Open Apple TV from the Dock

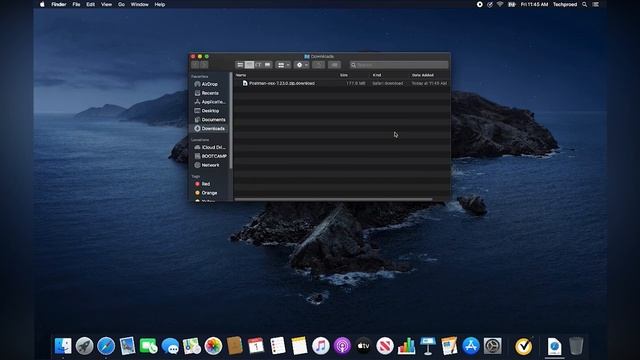(x=364, y=346)
